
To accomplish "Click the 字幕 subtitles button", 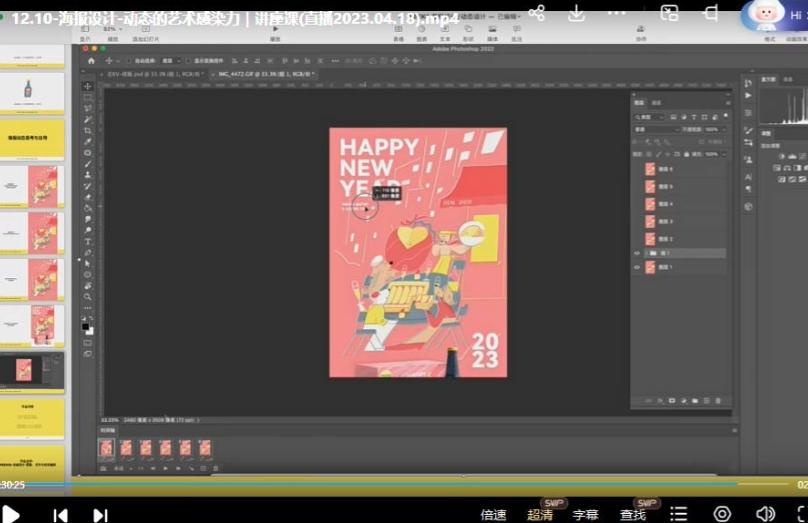I will tap(585, 515).
